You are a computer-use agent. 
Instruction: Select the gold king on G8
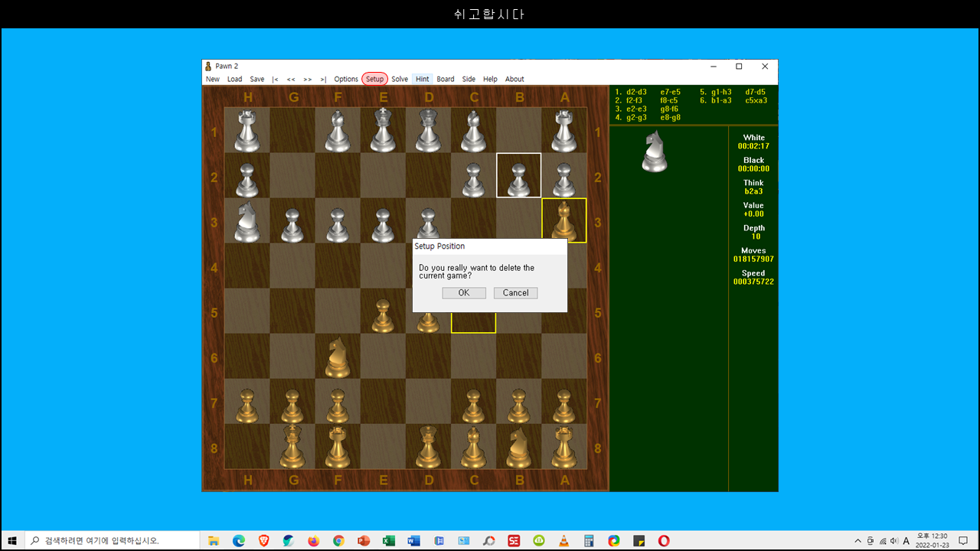(292, 446)
